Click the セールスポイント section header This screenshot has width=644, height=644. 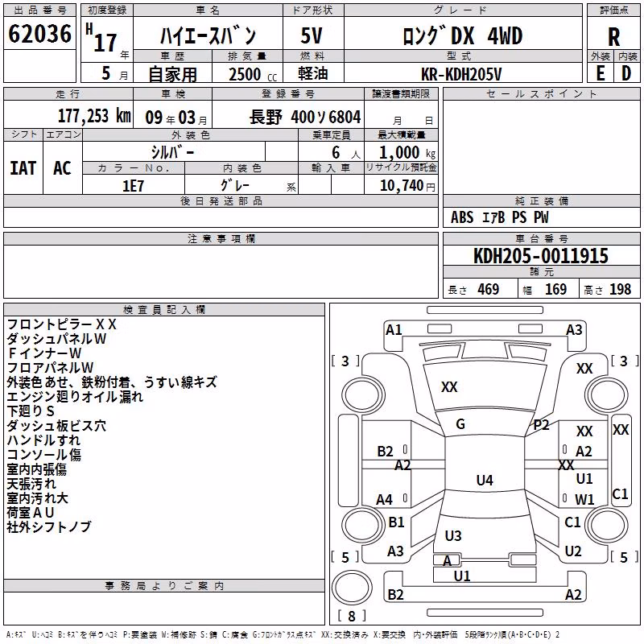(x=541, y=93)
